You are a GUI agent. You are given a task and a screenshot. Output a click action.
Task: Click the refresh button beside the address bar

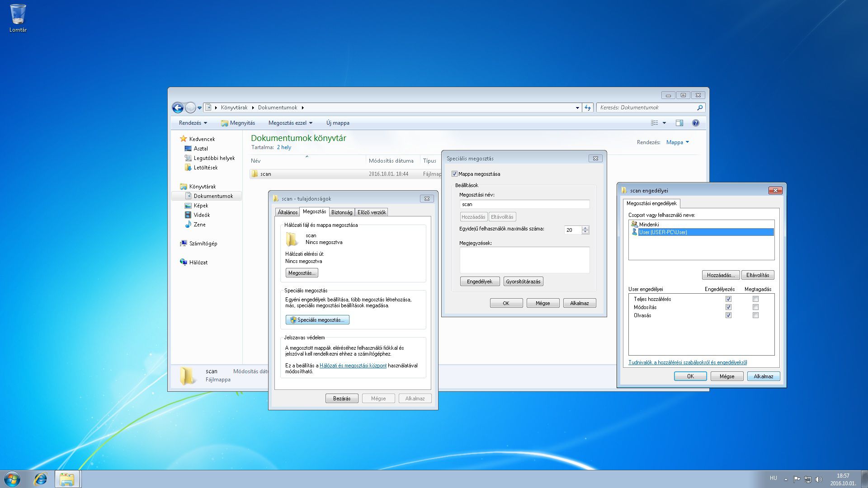pos(587,108)
